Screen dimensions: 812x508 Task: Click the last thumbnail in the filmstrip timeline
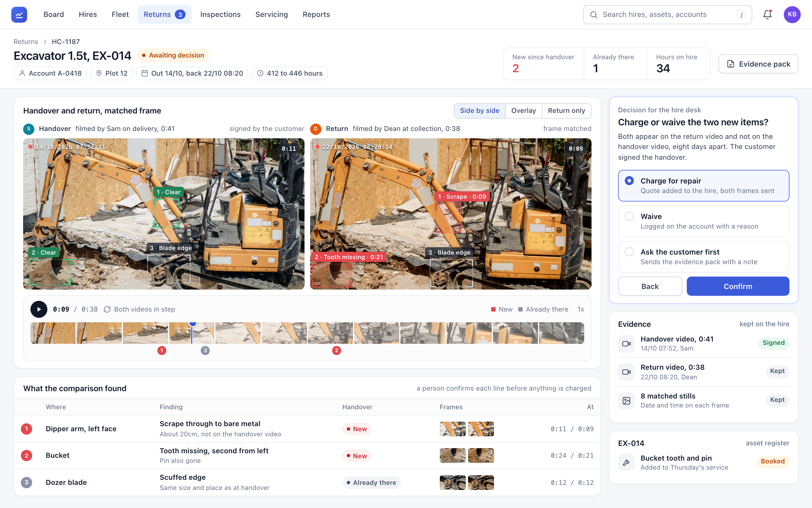click(x=561, y=333)
